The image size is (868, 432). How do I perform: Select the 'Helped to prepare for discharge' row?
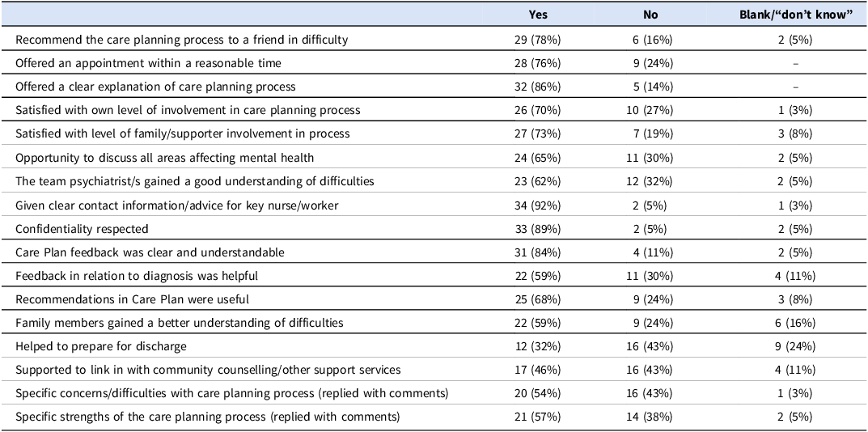tap(434, 346)
